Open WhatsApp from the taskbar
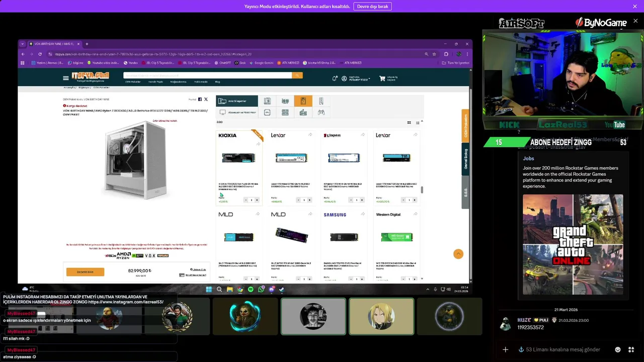Screen dimensions: 644x362 click(x=261, y=289)
